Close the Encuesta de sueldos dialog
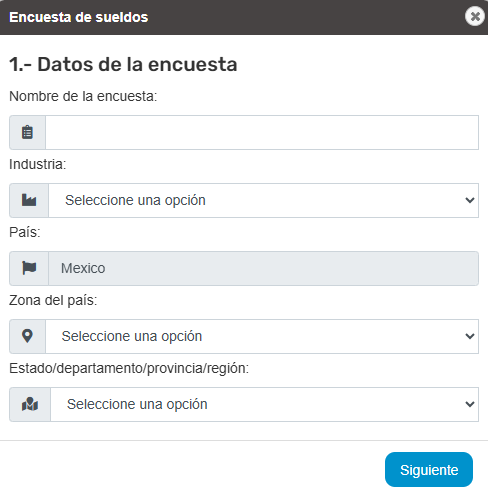This screenshot has width=488, height=494. (475, 16)
